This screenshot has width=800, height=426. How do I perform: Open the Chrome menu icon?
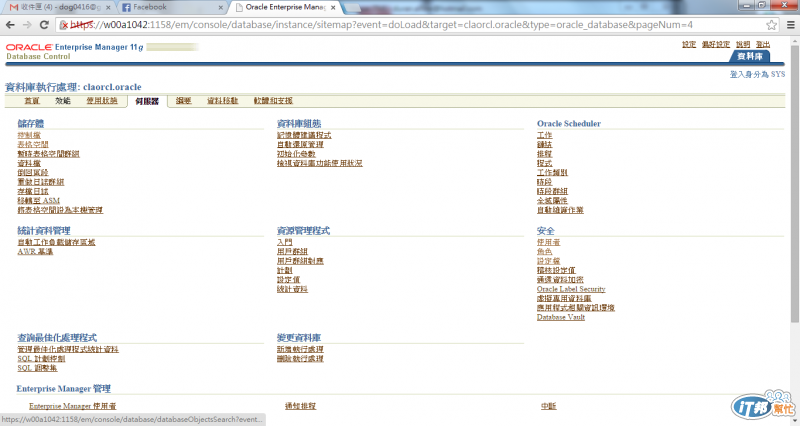[790, 24]
